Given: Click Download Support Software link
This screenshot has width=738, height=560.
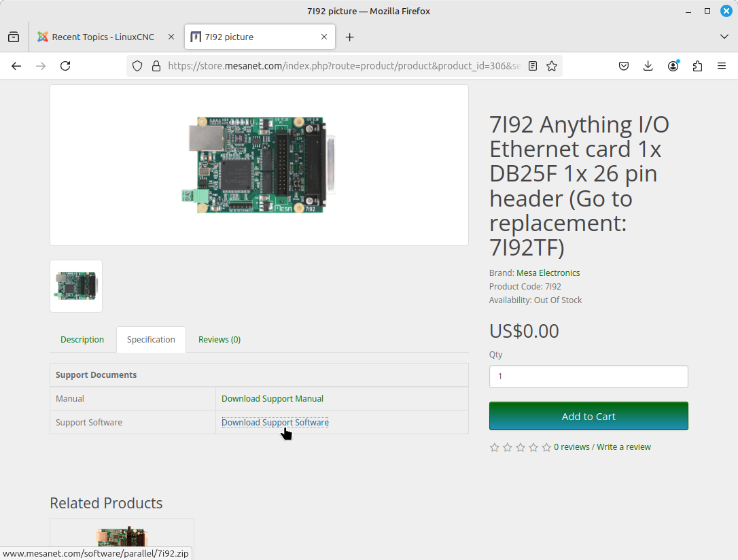Looking at the screenshot, I should click(x=275, y=423).
